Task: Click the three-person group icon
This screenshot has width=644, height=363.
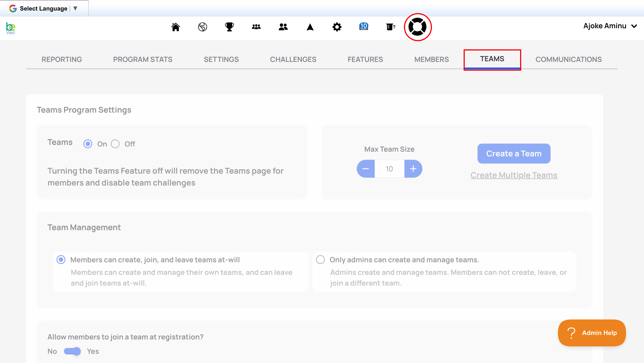Action: click(x=256, y=27)
